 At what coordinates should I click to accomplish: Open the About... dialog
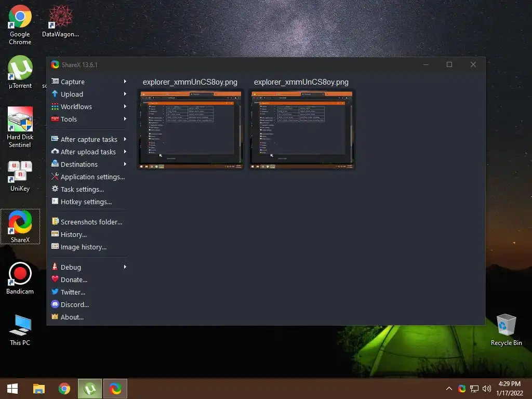[89, 317]
